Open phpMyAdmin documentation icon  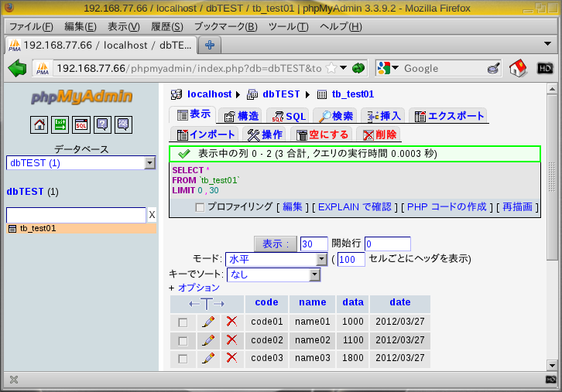pos(102,125)
